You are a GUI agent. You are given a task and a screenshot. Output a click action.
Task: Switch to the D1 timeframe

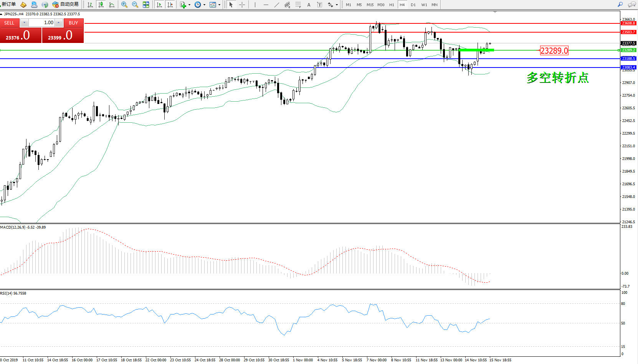[x=413, y=5]
